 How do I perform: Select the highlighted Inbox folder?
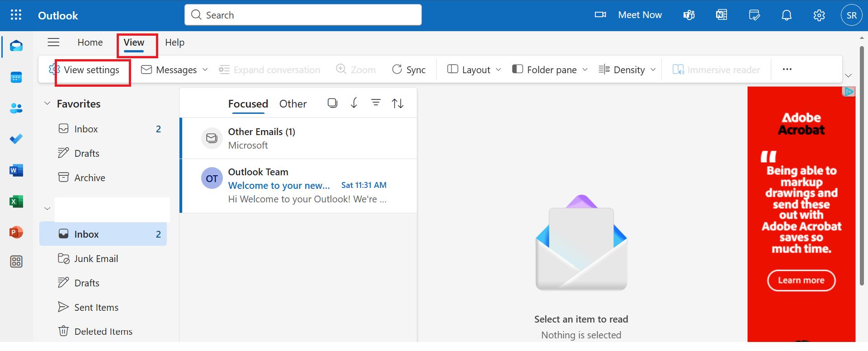click(103, 234)
